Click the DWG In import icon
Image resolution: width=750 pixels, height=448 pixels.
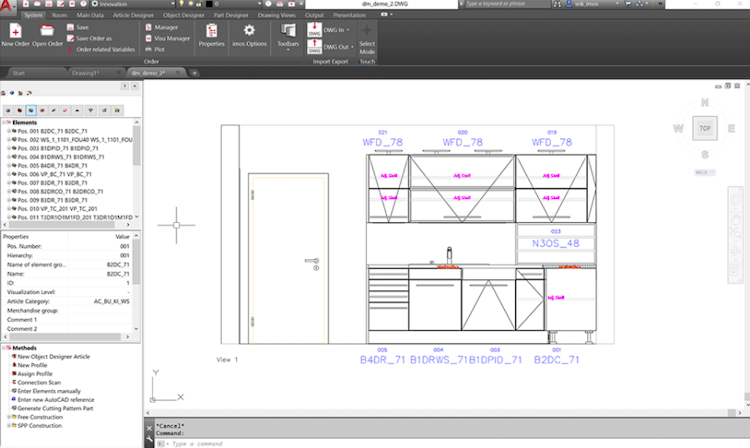314,30
